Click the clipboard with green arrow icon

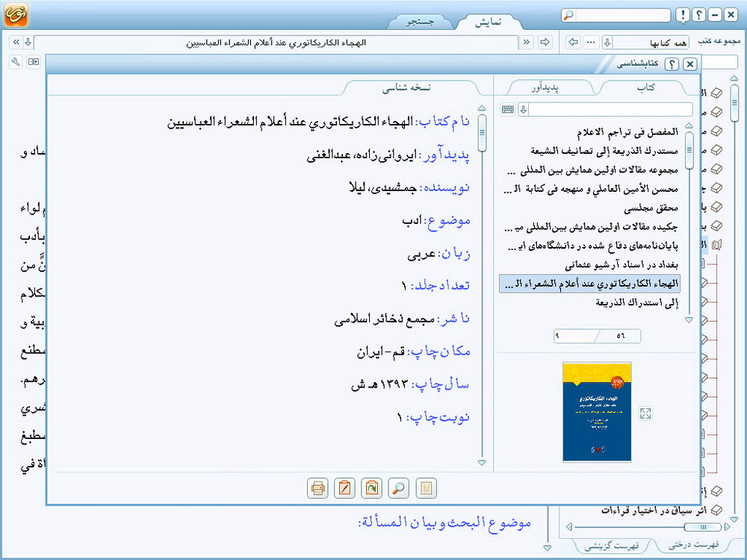(371, 488)
